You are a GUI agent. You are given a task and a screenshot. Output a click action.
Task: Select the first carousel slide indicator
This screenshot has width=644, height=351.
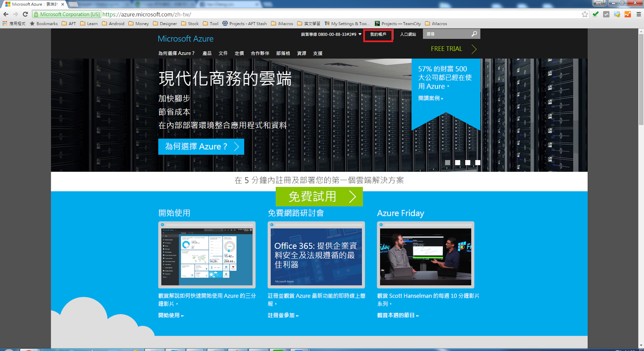tap(448, 162)
